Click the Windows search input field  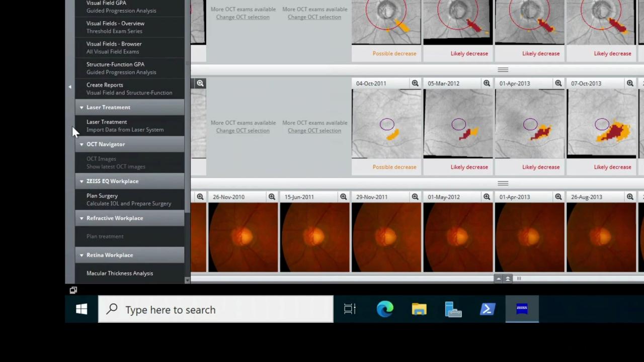pos(215,309)
